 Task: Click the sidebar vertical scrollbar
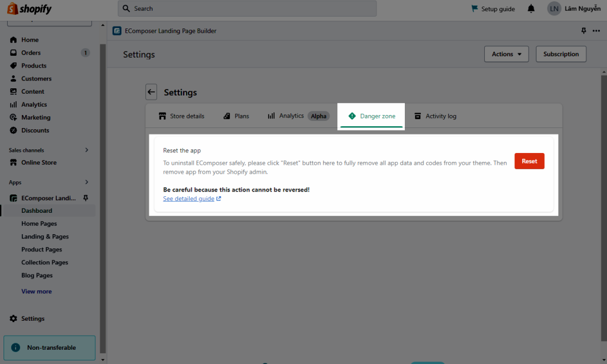click(103, 198)
